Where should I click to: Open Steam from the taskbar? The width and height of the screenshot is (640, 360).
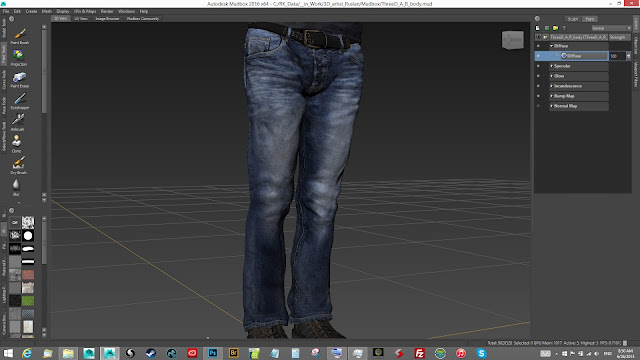(151, 353)
